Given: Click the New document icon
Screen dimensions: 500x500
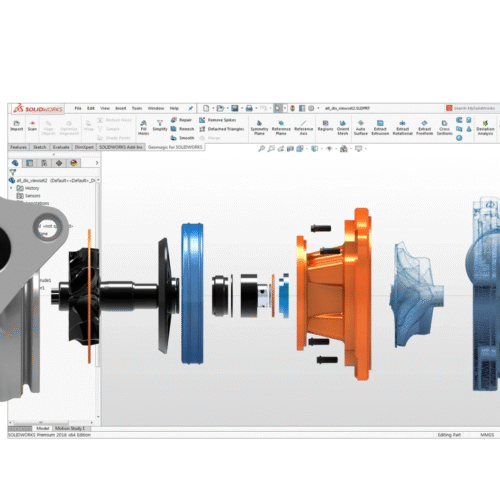Looking at the screenshot, I should click(x=206, y=108).
